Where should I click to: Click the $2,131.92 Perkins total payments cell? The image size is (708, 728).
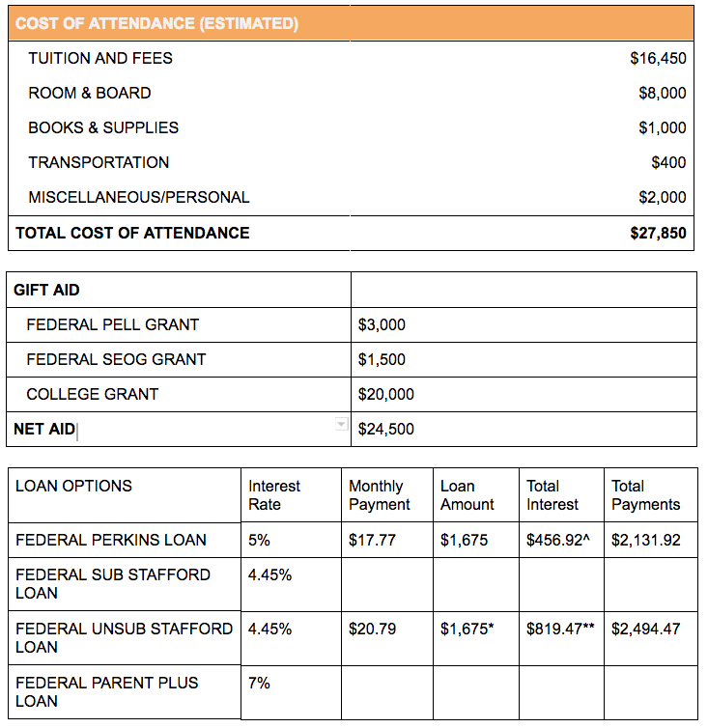tap(646, 541)
